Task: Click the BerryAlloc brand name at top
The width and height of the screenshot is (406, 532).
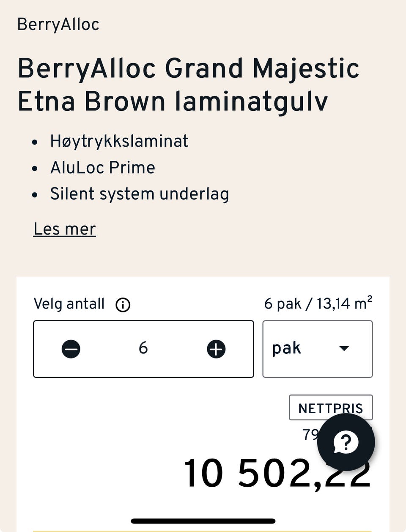Action: tap(58, 25)
